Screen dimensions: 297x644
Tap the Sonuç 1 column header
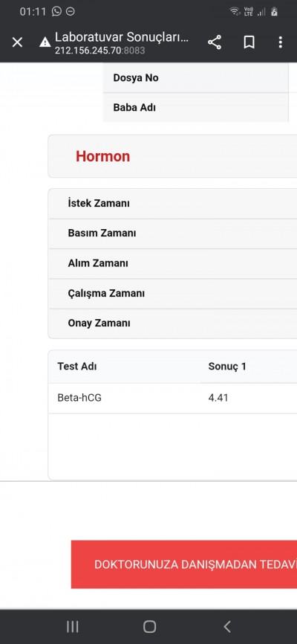click(227, 367)
